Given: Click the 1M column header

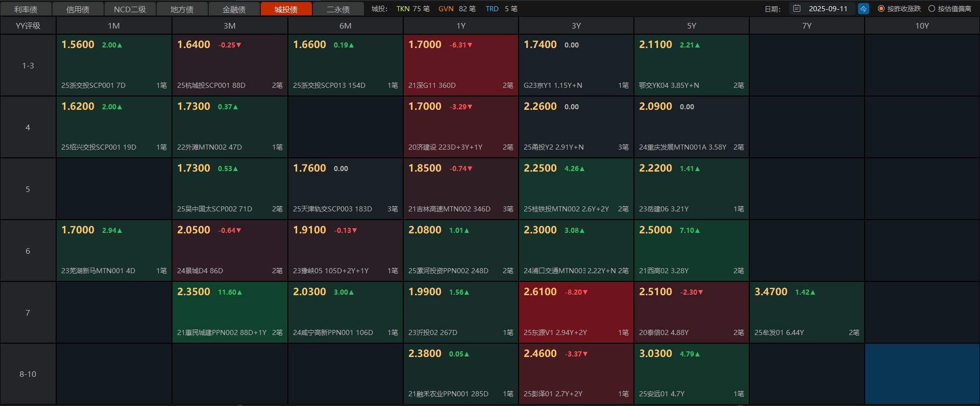Looking at the screenshot, I should click(114, 26).
